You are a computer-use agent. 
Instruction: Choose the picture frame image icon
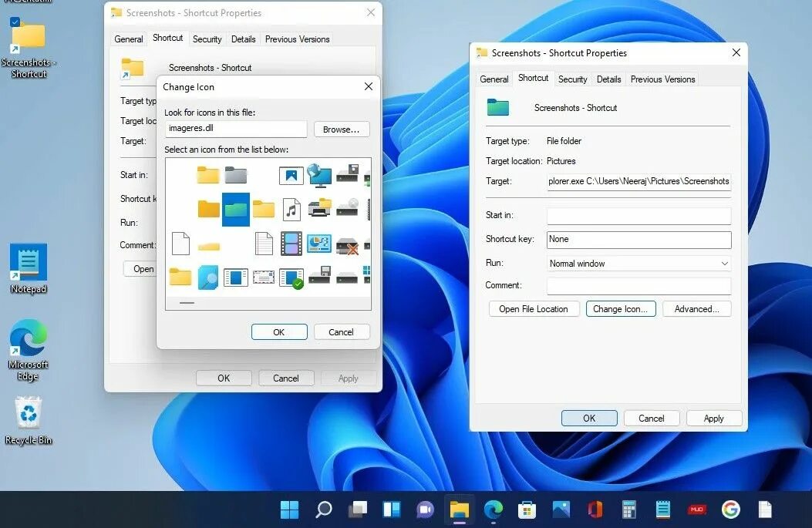coord(291,176)
